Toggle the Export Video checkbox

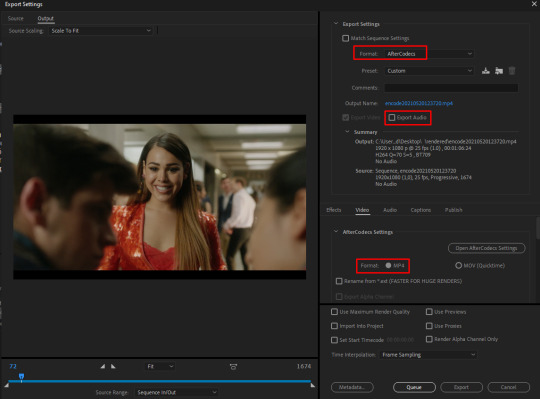345,118
